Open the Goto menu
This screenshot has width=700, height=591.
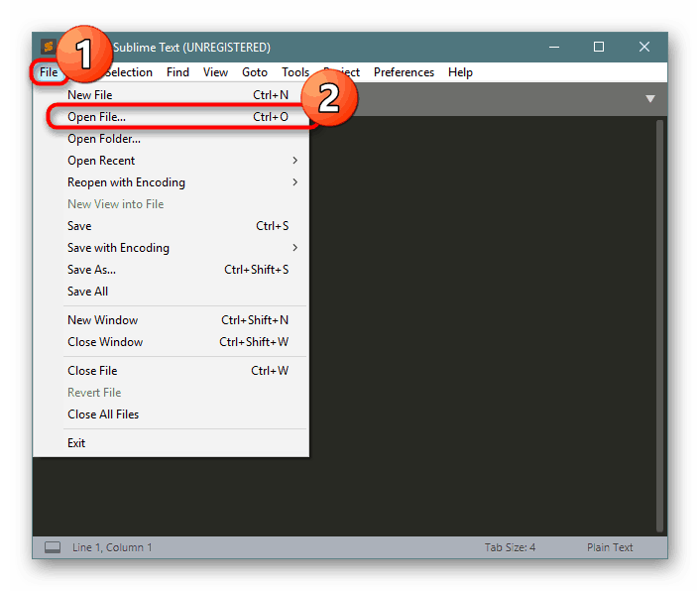[255, 72]
